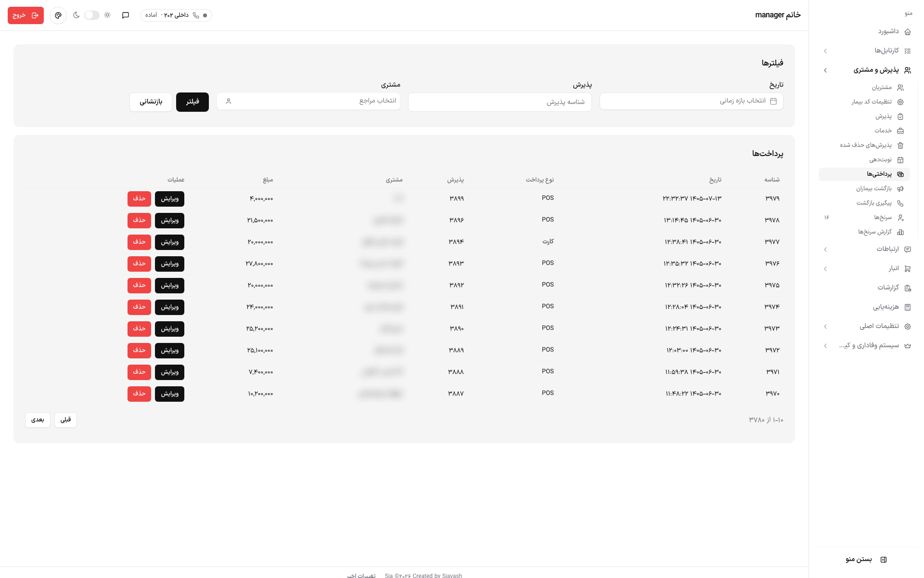Screen dimensions: 924x578
Task: Click the بازنشانی reset button
Action: 151,102
